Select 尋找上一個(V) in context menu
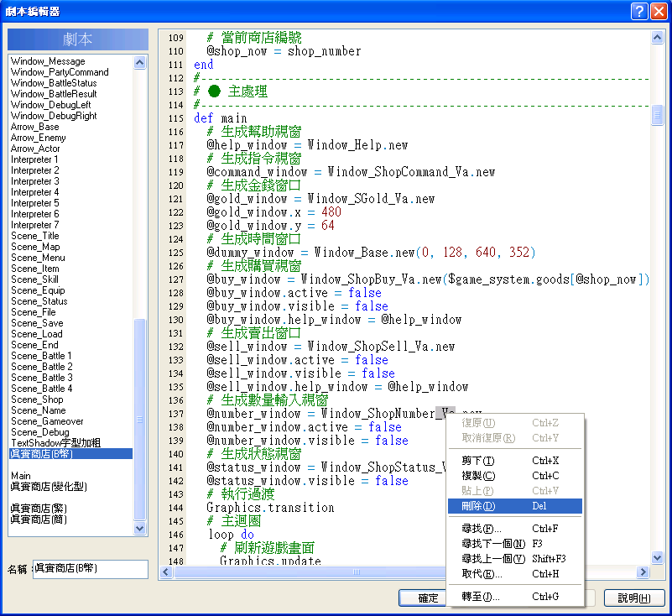The image size is (672, 616). [515, 559]
